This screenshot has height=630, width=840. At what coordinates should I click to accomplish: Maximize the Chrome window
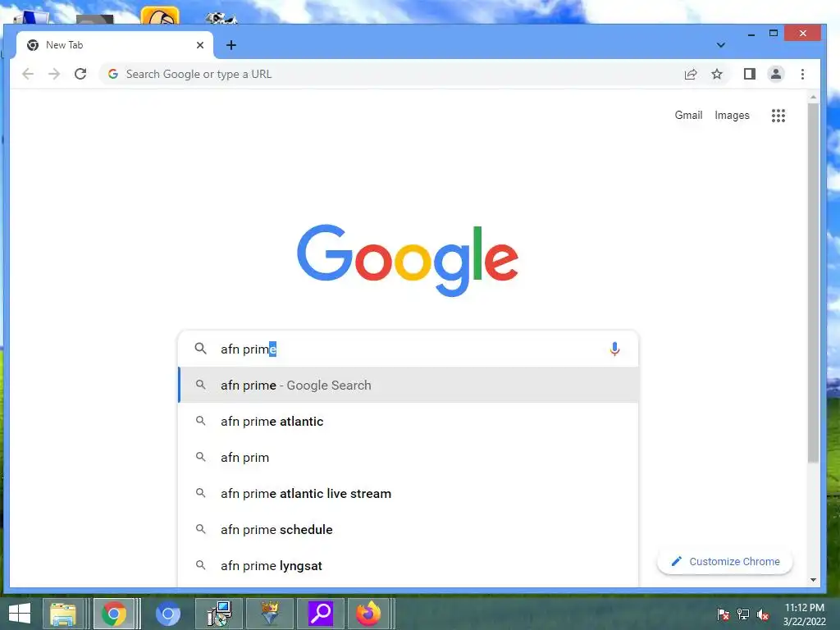click(x=773, y=33)
